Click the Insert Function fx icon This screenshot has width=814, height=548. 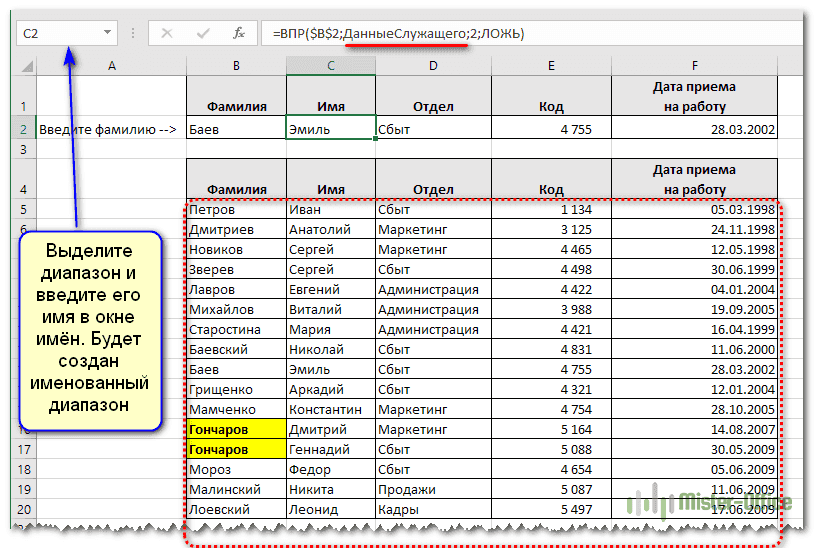pos(238,33)
